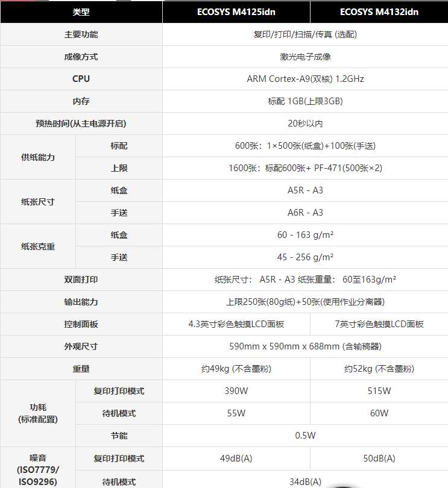Click the 标配 1GB(上限3GB) value
The height and width of the screenshot is (488, 448).
[305, 101]
